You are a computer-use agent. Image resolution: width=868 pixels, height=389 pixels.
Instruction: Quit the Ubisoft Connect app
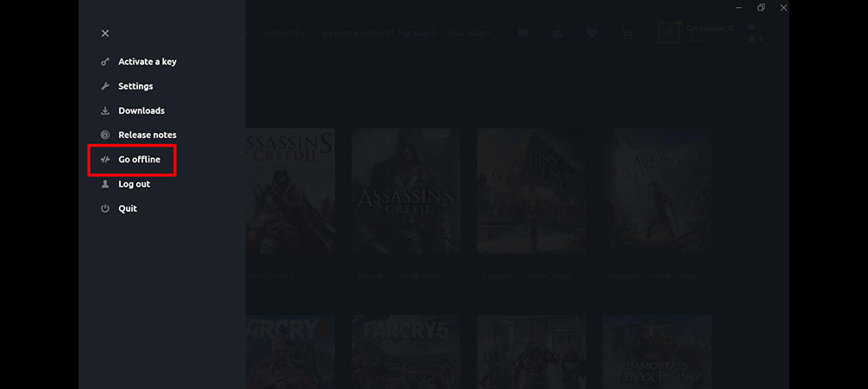119,208
